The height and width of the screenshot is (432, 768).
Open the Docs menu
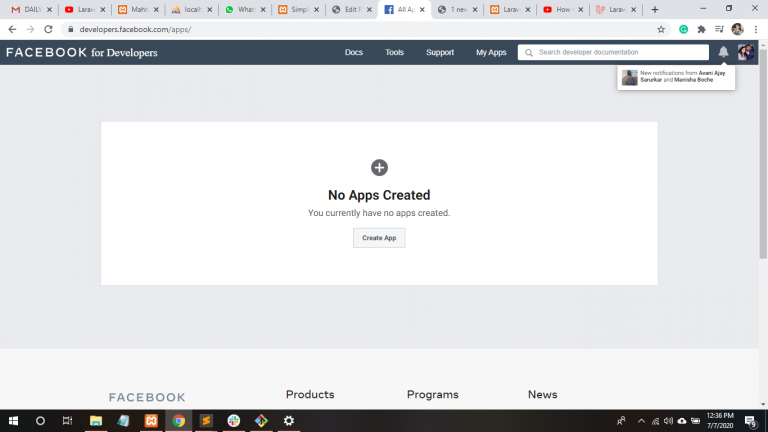(354, 52)
